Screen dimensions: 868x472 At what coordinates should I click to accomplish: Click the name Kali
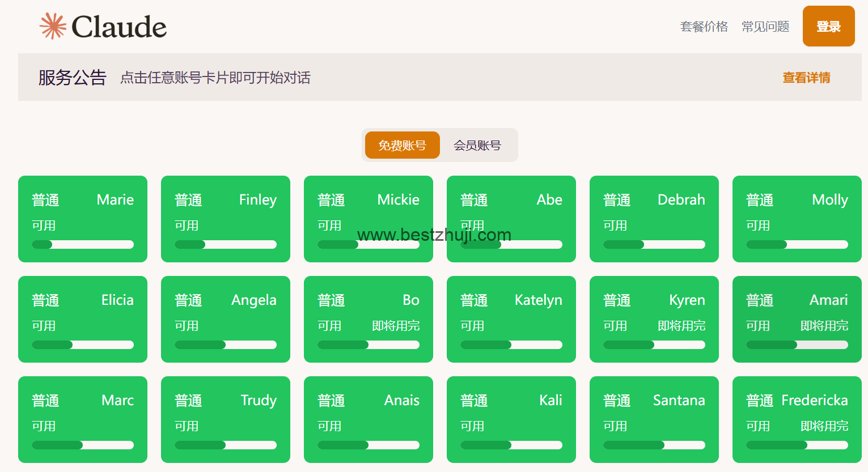pos(551,400)
